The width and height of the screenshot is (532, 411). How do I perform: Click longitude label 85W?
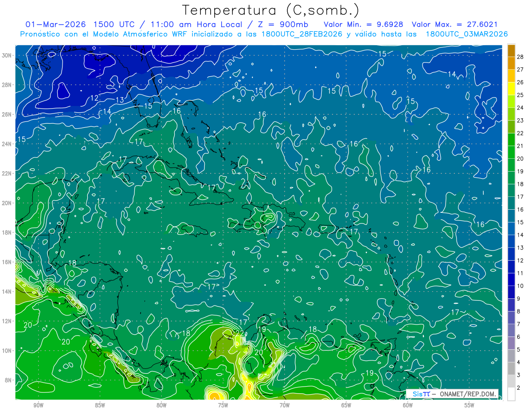tap(100, 405)
